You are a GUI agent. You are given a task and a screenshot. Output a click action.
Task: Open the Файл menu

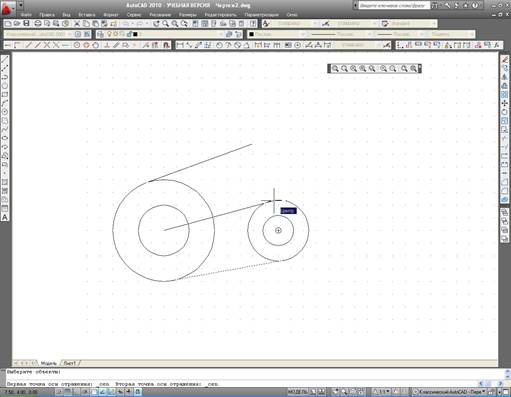[26, 15]
